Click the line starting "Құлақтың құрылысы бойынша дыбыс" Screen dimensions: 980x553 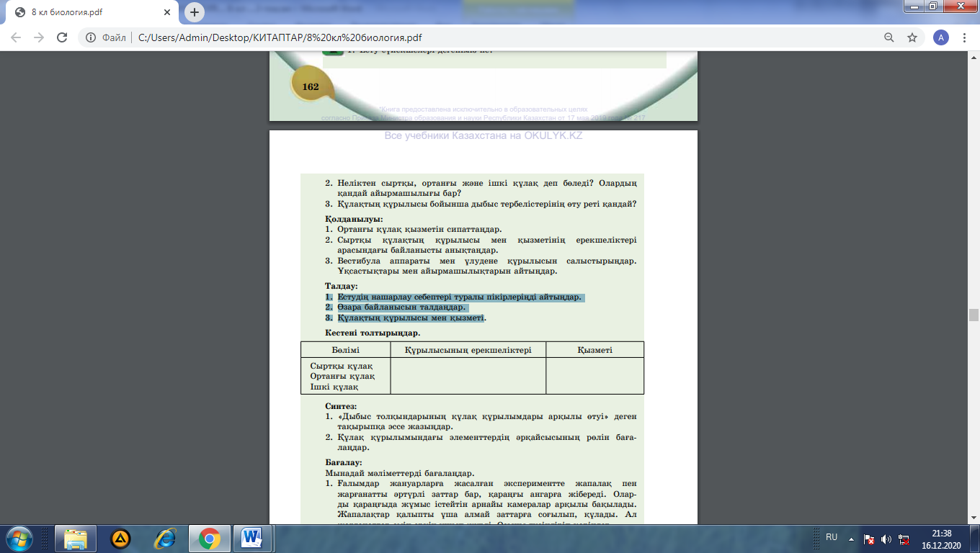(x=486, y=204)
